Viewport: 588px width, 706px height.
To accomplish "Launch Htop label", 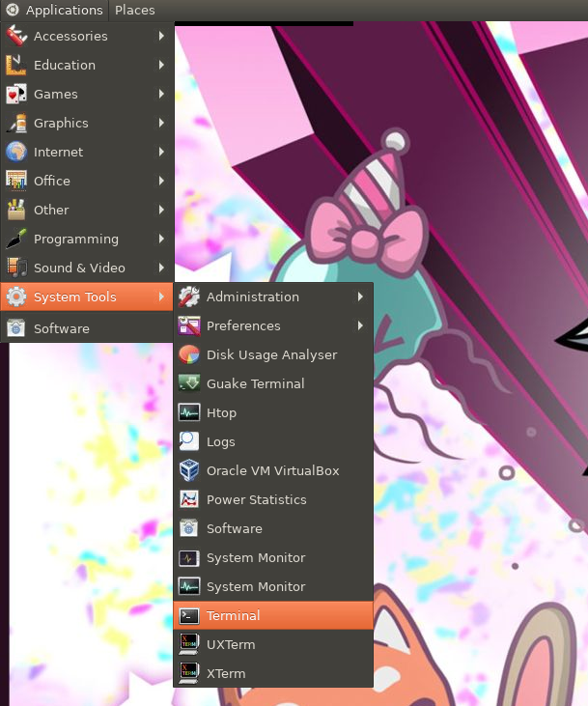I will coord(221,413).
